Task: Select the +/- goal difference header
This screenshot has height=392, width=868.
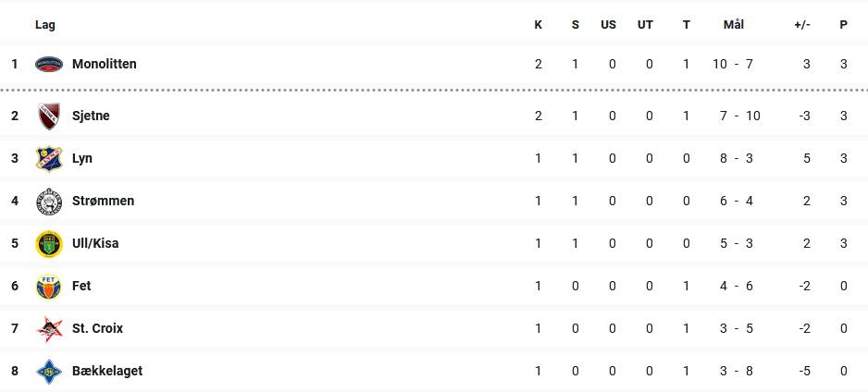Action: tap(802, 25)
